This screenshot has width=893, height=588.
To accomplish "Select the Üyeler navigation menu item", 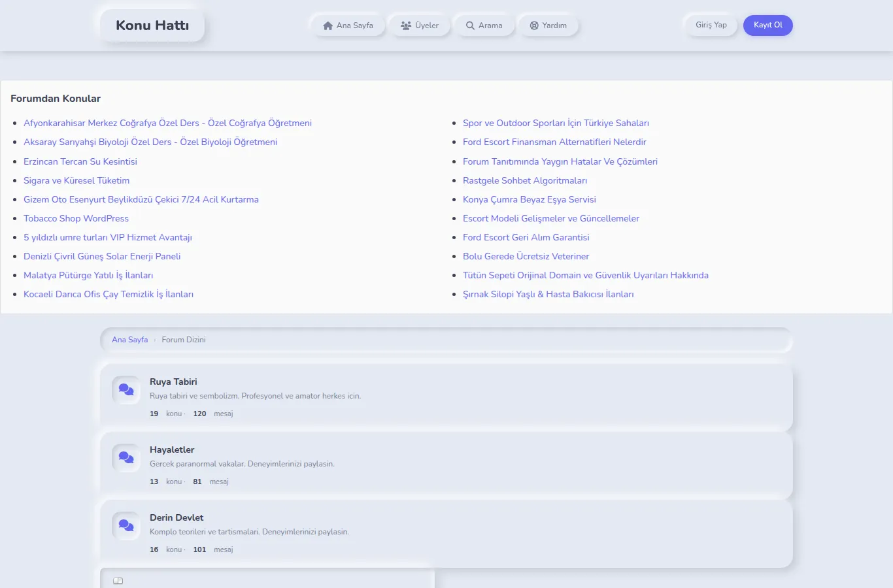I will 419,25.
